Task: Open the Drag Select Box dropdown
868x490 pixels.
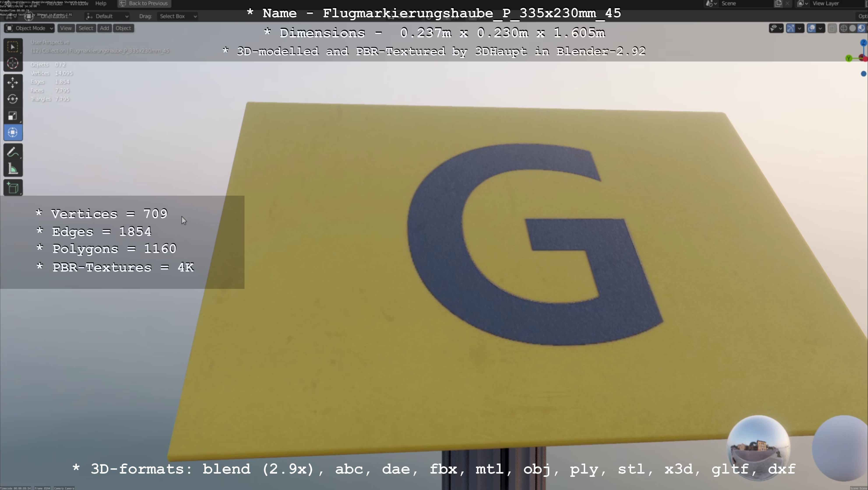Action: tap(177, 16)
